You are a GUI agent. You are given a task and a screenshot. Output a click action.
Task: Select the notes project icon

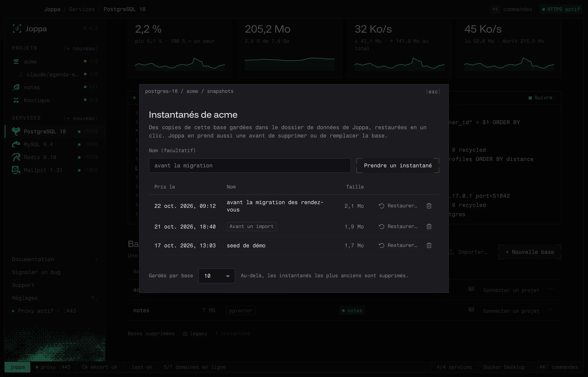[x=16, y=87]
